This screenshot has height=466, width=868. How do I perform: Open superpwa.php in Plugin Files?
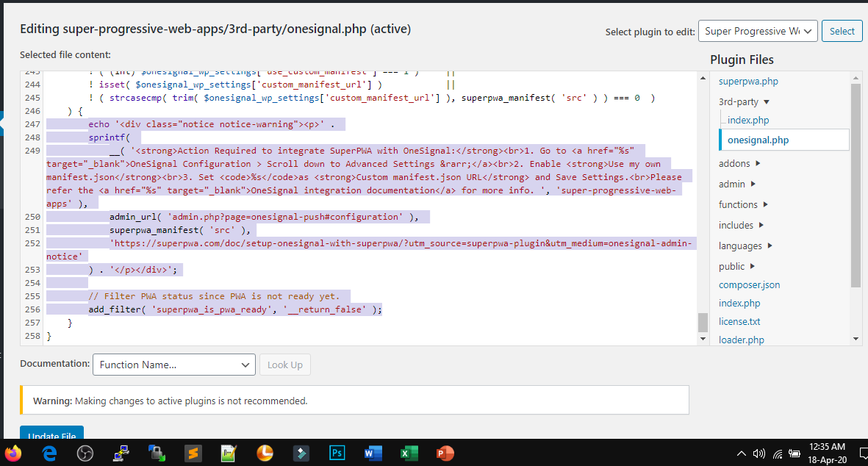tap(748, 82)
